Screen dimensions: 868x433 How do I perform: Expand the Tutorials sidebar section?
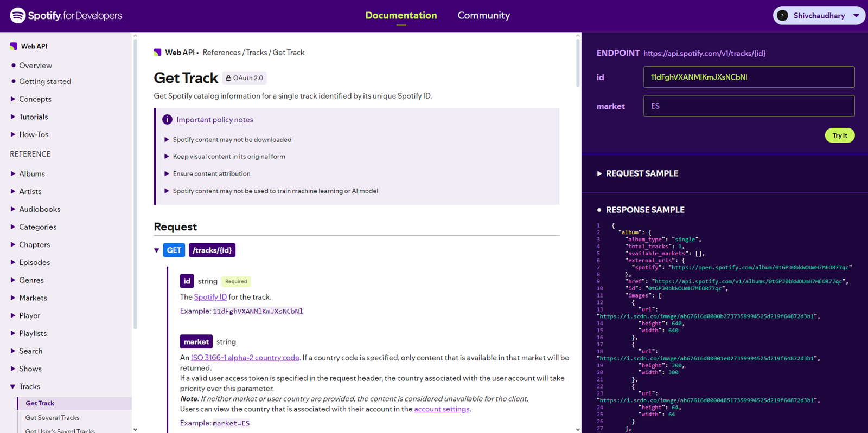[x=29, y=117]
